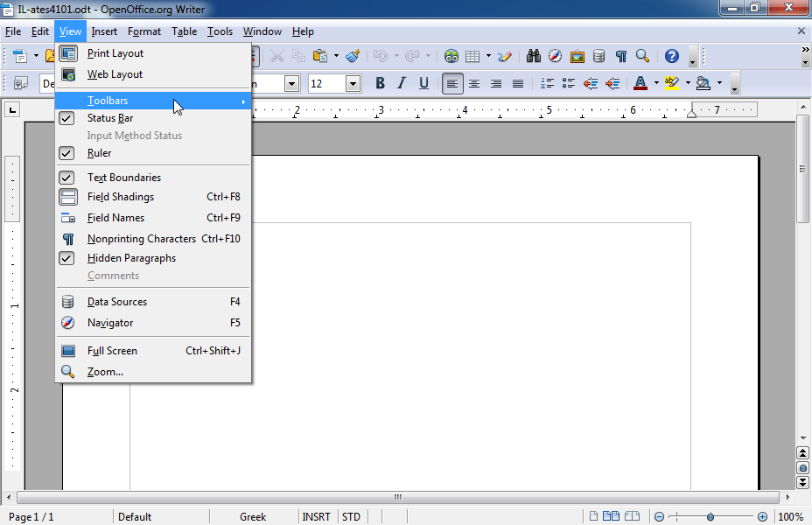Click the Insert Table grid icon
Image resolution: width=812 pixels, height=525 pixels.
[472, 56]
